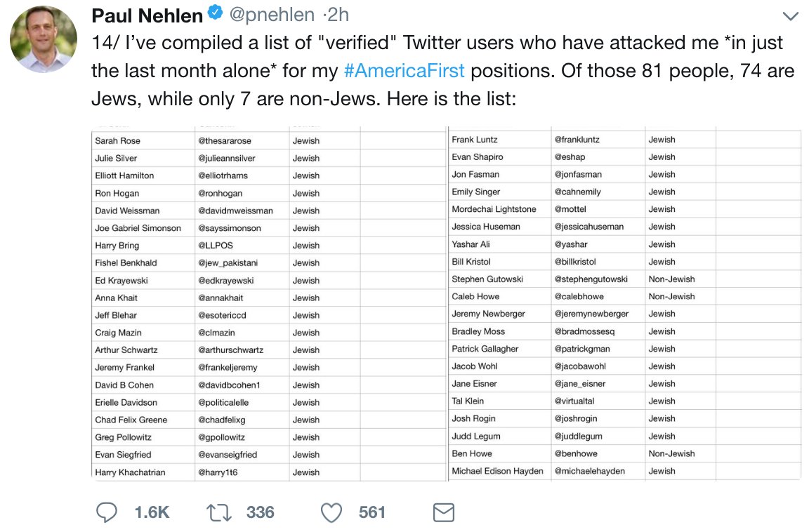
Task: Open the Paul Nehlen display name
Action: (x=147, y=15)
